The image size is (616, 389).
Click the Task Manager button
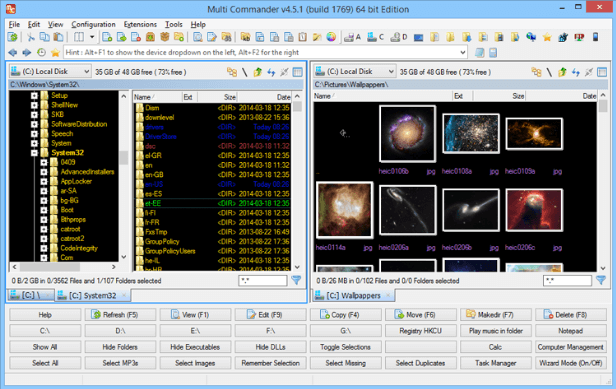point(495,363)
